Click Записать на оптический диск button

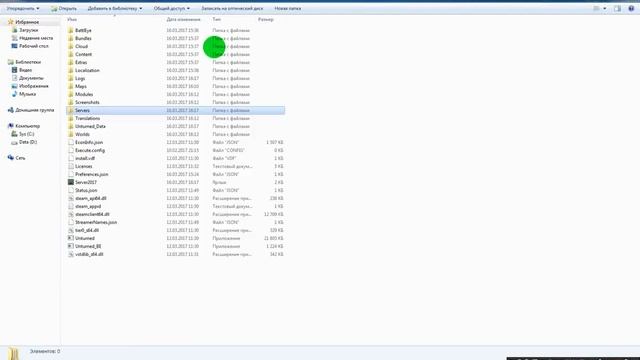tap(232, 8)
